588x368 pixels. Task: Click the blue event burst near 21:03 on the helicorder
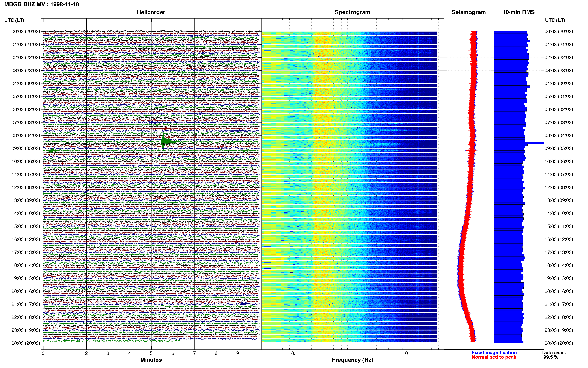(244, 304)
